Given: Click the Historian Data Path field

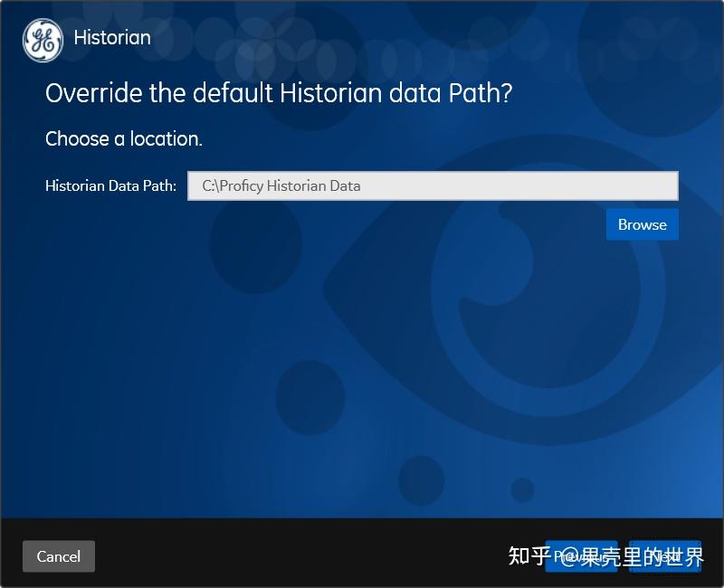Looking at the screenshot, I should (x=433, y=185).
